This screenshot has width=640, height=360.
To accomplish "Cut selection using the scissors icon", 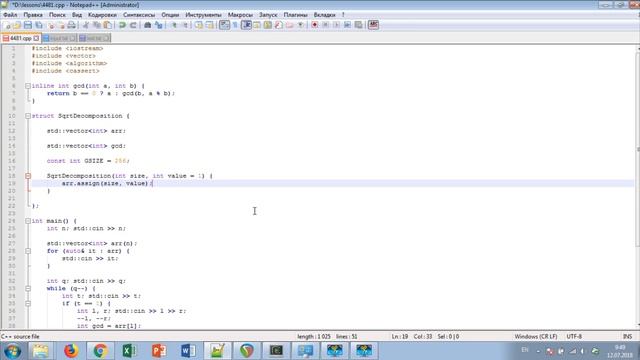I will coord(86,25).
